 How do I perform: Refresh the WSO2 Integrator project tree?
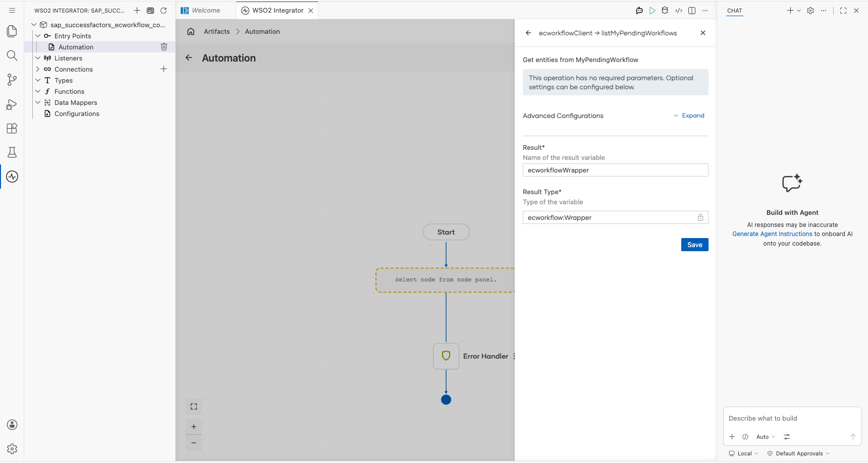tap(164, 11)
